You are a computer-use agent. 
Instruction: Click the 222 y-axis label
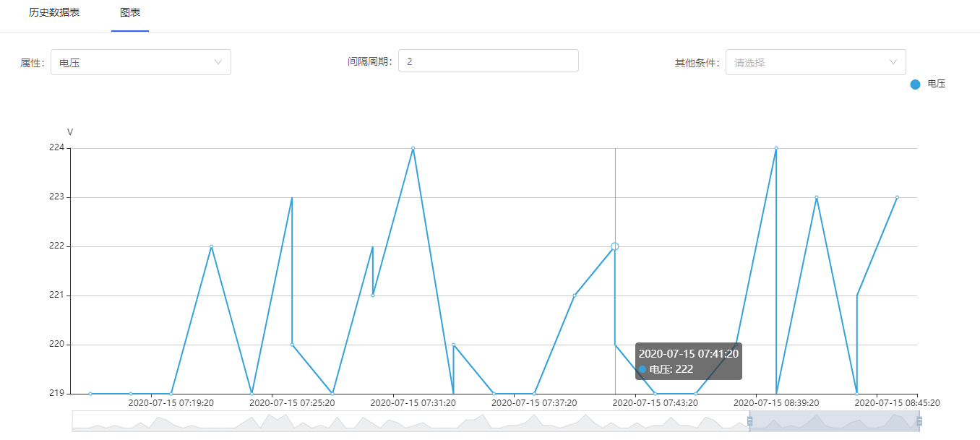coord(57,246)
